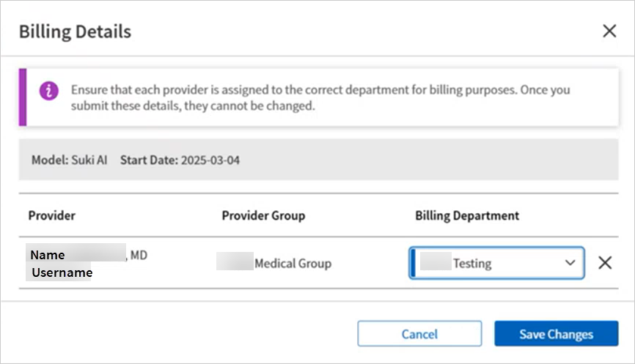Select the provider Name MD cell

[88, 255]
